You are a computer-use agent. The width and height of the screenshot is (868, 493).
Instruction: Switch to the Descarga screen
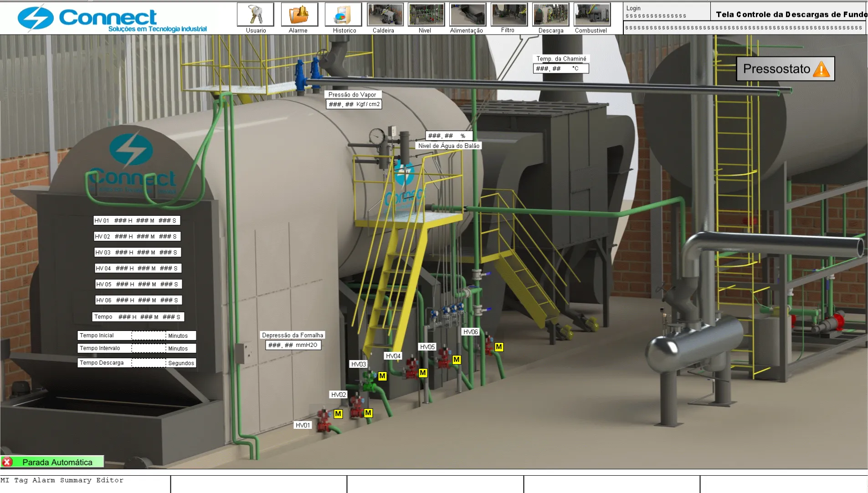click(x=550, y=15)
